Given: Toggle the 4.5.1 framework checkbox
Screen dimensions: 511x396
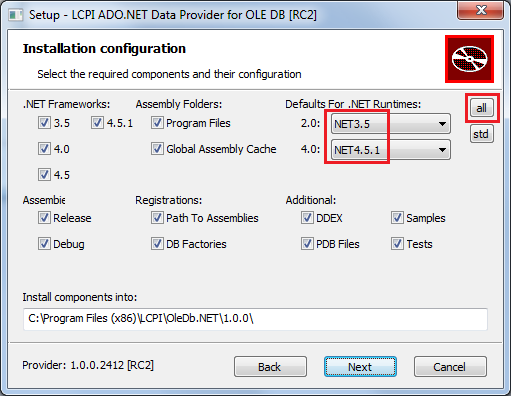Looking at the screenshot, I should tap(97, 123).
